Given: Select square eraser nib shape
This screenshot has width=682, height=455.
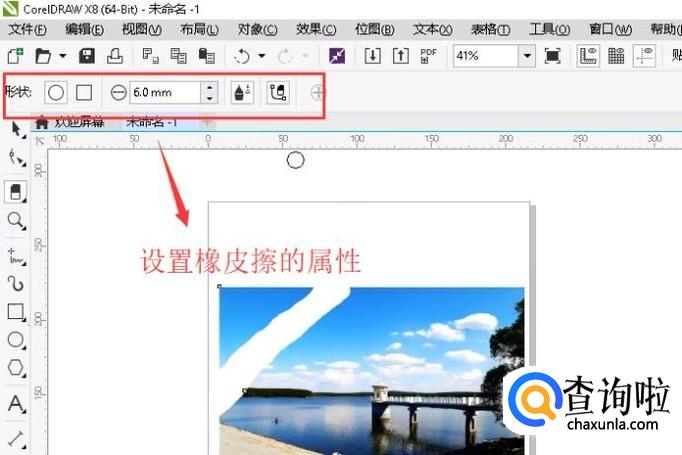Looking at the screenshot, I should [x=84, y=93].
